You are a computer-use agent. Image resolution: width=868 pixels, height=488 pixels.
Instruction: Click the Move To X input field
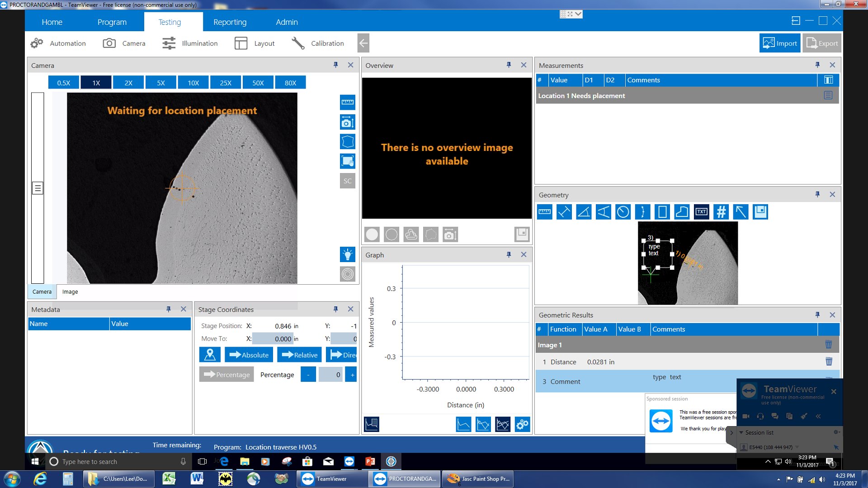tap(273, 338)
